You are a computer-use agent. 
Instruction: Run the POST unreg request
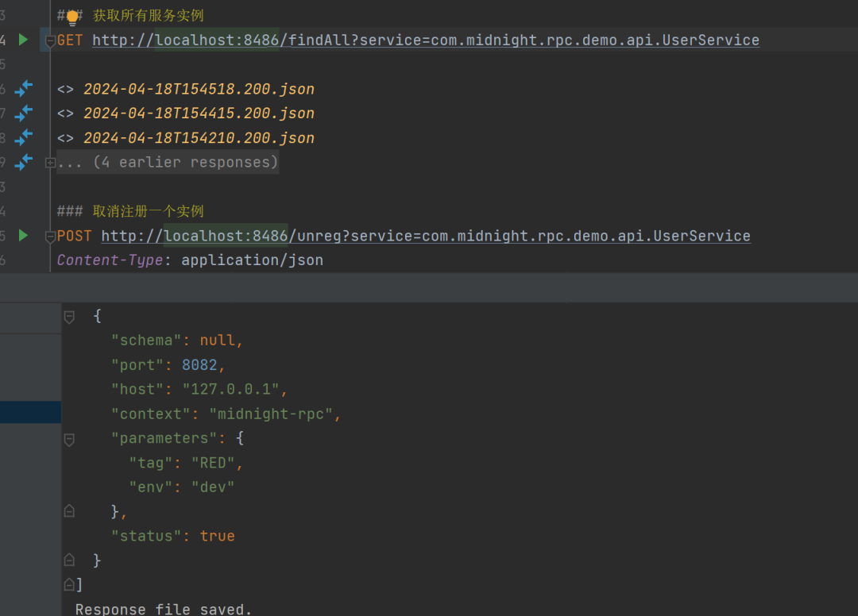(23, 235)
